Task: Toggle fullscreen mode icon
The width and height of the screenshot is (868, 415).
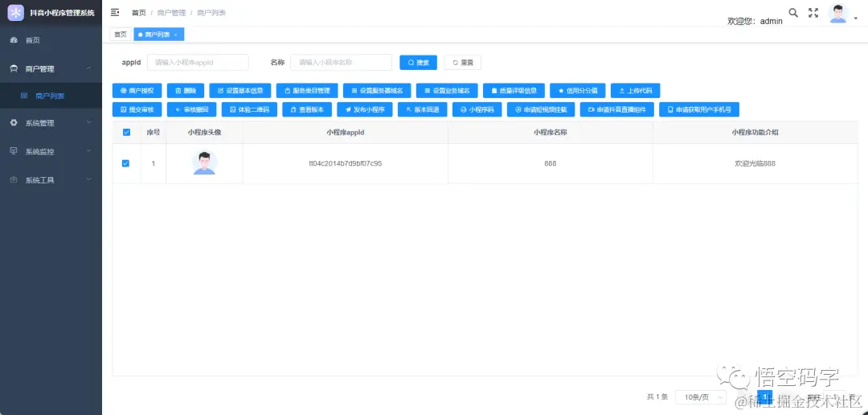Action: click(813, 13)
